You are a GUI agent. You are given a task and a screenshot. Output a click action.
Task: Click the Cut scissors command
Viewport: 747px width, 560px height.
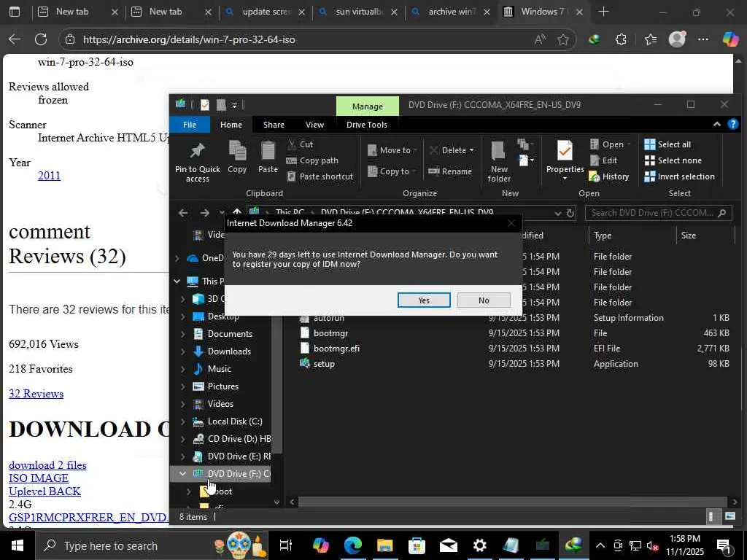tap(300, 144)
